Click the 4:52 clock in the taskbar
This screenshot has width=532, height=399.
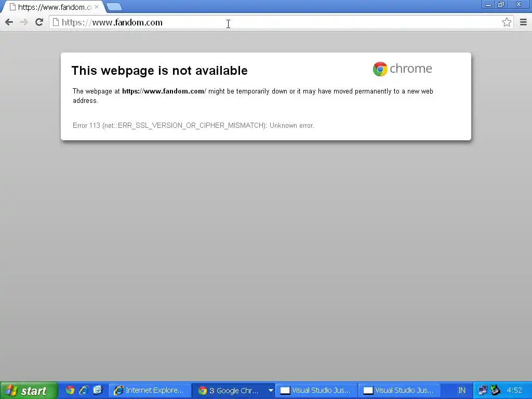[514, 391]
